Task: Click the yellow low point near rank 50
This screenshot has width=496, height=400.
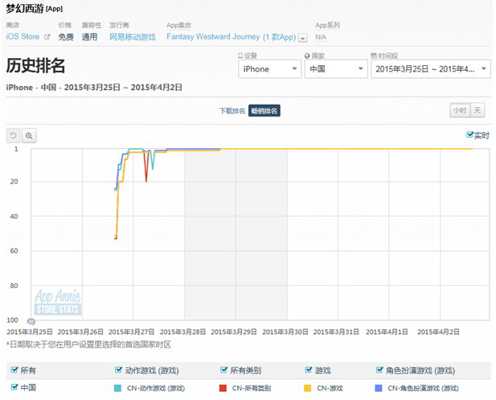Action: [x=116, y=237]
